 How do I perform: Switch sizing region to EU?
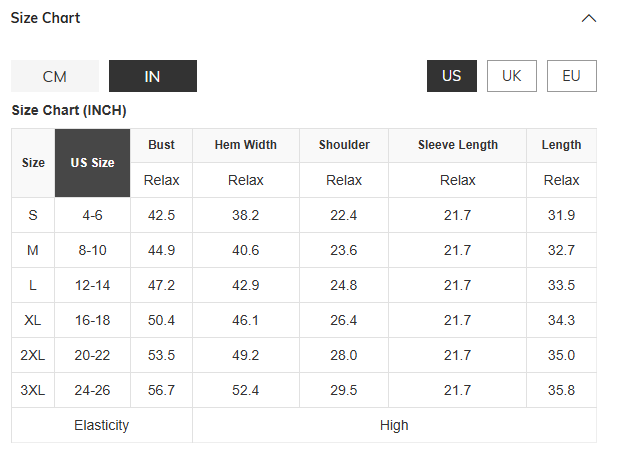pyautogui.click(x=571, y=76)
